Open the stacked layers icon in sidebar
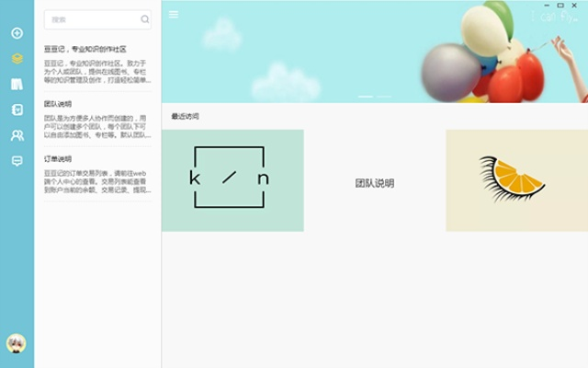This screenshot has width=588, height=368. point(17,58)
